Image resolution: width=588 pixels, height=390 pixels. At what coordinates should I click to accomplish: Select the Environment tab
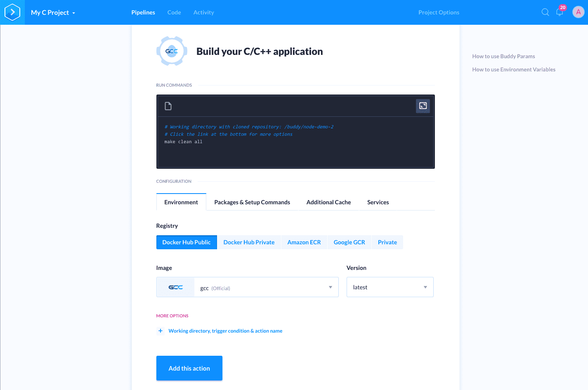tap(181, 202)
